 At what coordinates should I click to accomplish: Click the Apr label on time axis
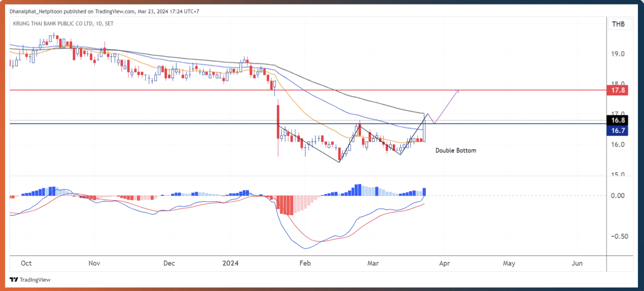tap(443, 263)
